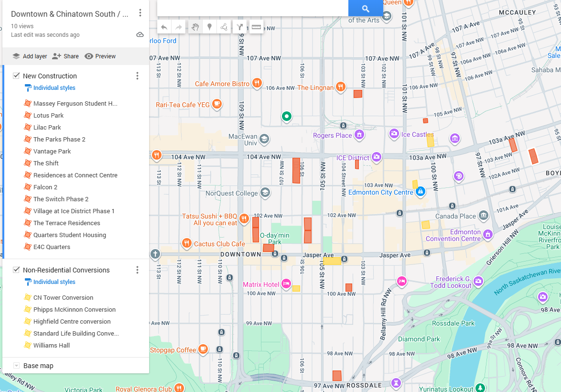Viewport: 561px width, 392px height.
Task: Click the ICE District attraction pin
Action: click(x=376, y=157)
